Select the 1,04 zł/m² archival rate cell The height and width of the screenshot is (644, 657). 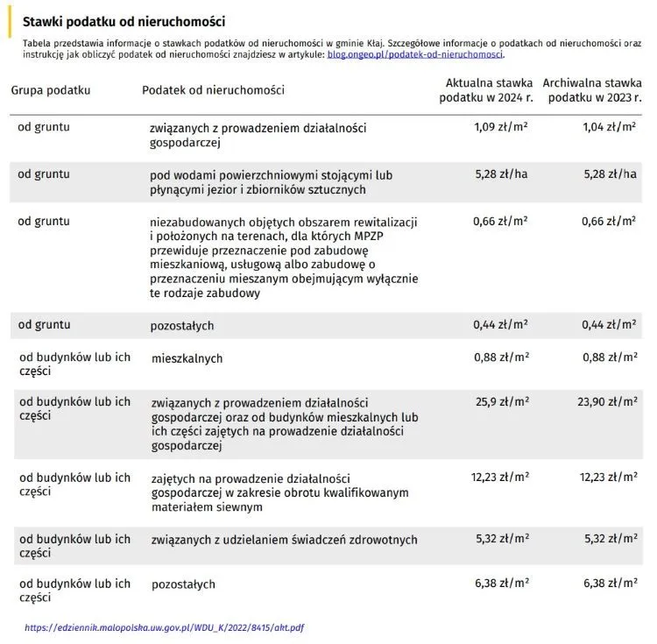pos(609,127)
